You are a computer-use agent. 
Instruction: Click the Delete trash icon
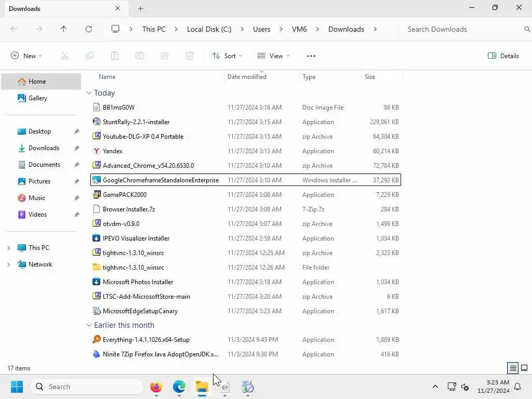tap(190, 56)
